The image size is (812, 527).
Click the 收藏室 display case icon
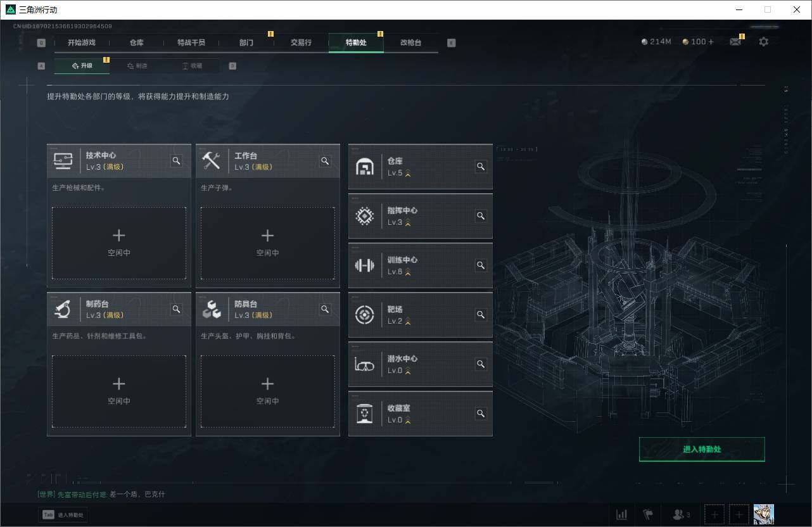(x=365, y=414)
